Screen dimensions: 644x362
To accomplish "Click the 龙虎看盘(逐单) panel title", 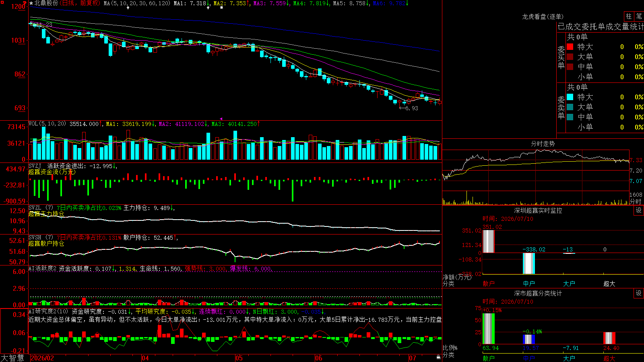I will pos(543,16).
